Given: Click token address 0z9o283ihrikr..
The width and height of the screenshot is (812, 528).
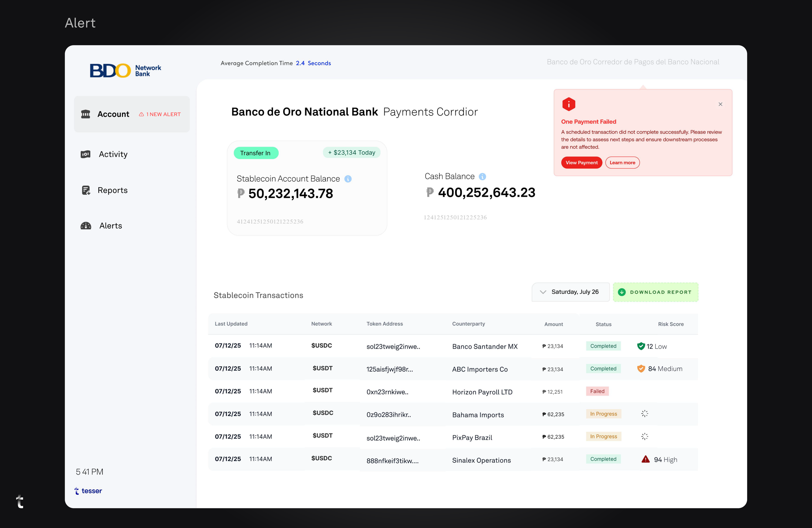Looking at the screenshot, I should tap(389, 415).
